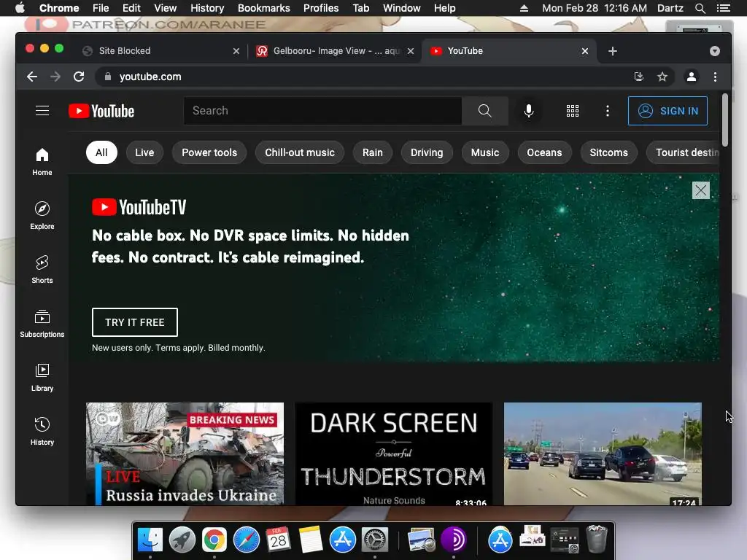Open the History menu
This screenshot has width=747, height=560.
coord(207,8)
